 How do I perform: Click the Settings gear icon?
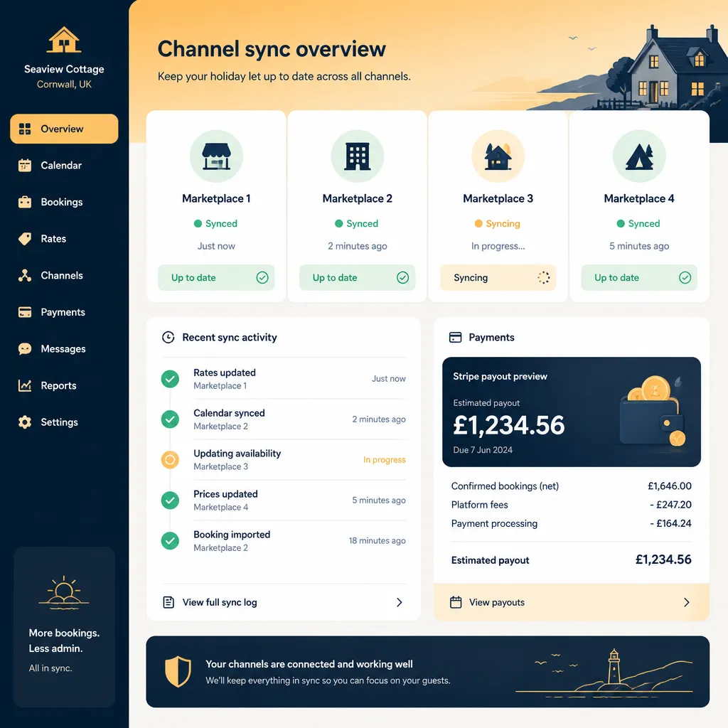[25, 422]
